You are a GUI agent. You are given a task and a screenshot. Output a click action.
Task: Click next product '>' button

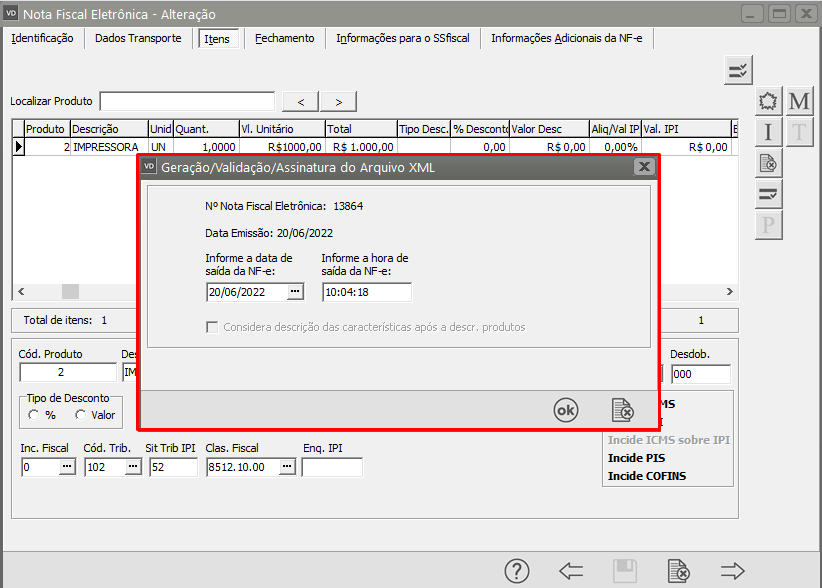pyautogui.click(x=338, y=101)
